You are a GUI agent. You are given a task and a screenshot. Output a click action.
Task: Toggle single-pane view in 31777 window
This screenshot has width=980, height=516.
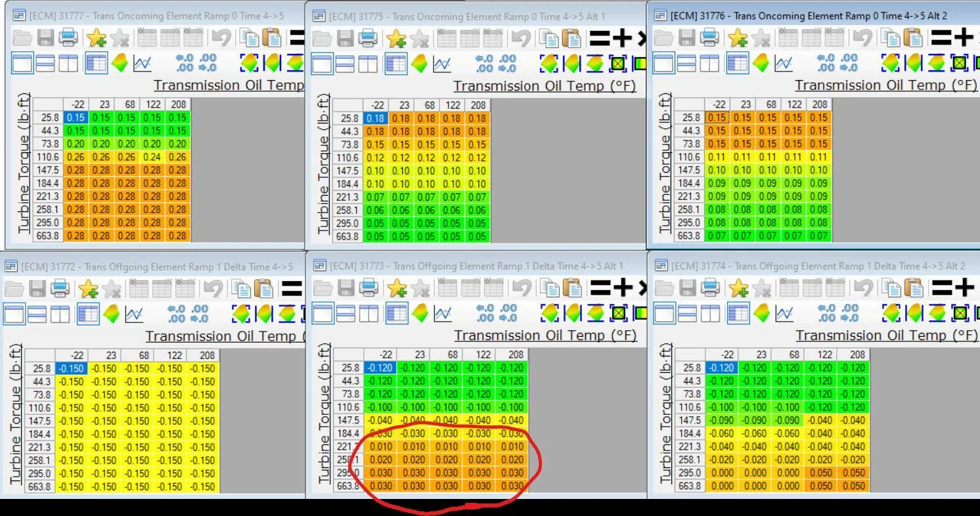[x=22, y=64]
